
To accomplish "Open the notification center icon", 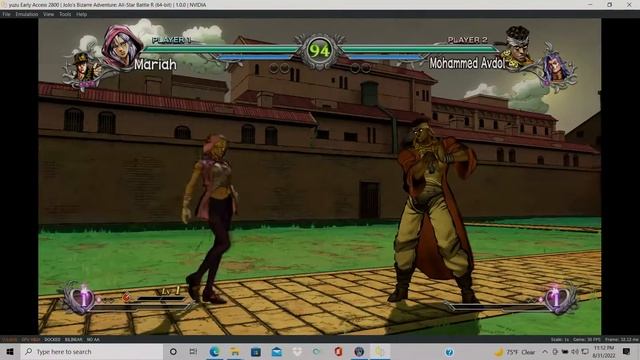I will click(626, 351).
